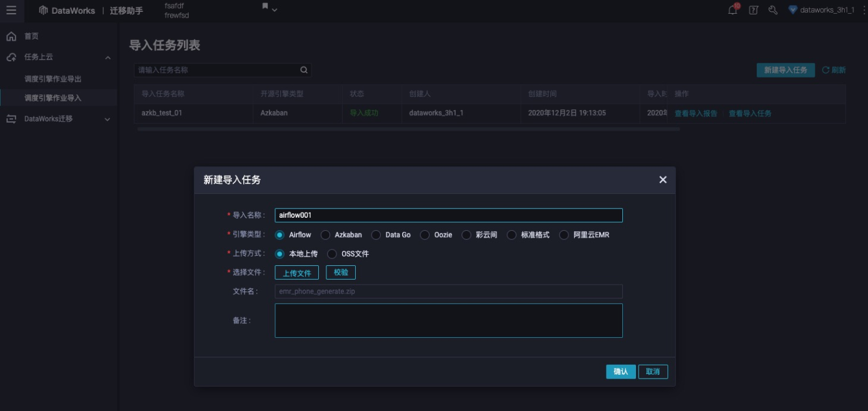Click the dataworks_3h1_1 user avatar icon
Image resolution: width=868 pixels, height=411 pixels.
[x=793, y=10]
